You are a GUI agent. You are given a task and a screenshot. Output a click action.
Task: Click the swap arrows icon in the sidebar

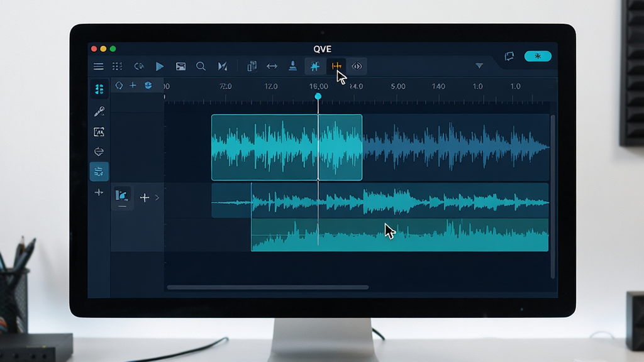99,152
